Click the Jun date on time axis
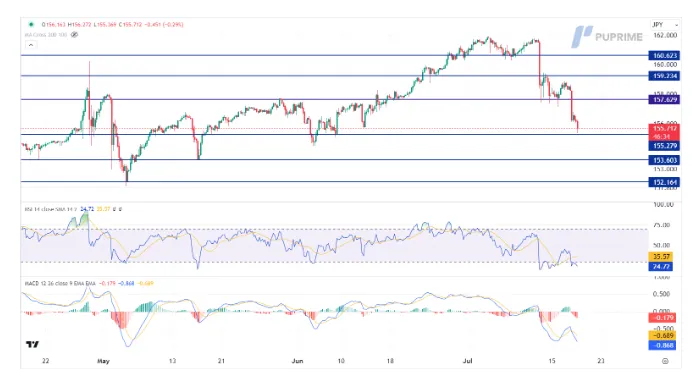697x380 pixels. [x=297, y=361]
